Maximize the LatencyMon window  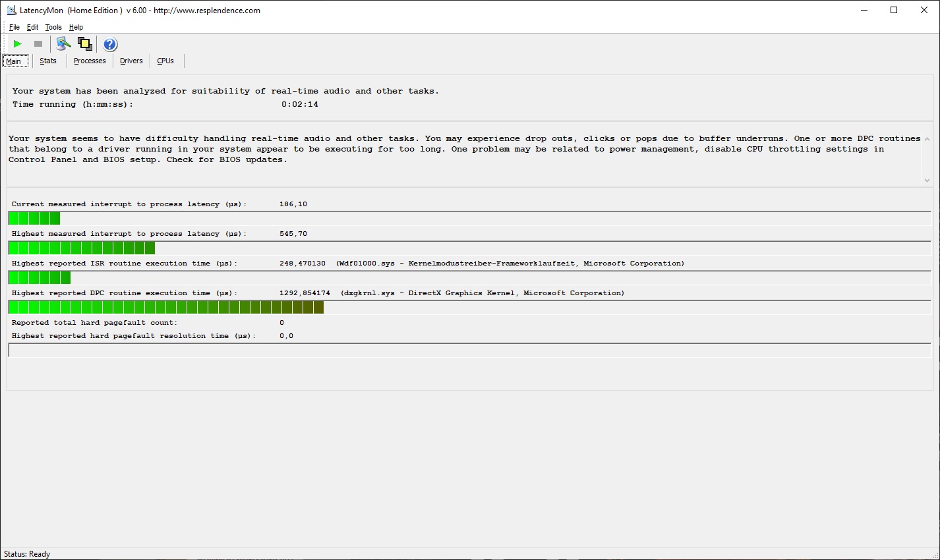pos(894,10)
